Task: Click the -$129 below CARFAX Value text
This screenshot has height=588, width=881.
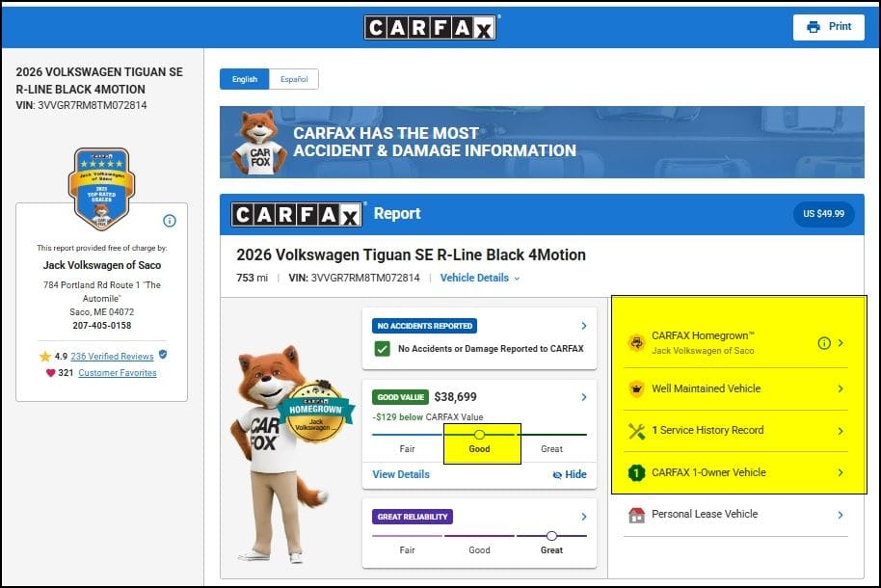Action: pyautogui.click(x=428, y=417)
